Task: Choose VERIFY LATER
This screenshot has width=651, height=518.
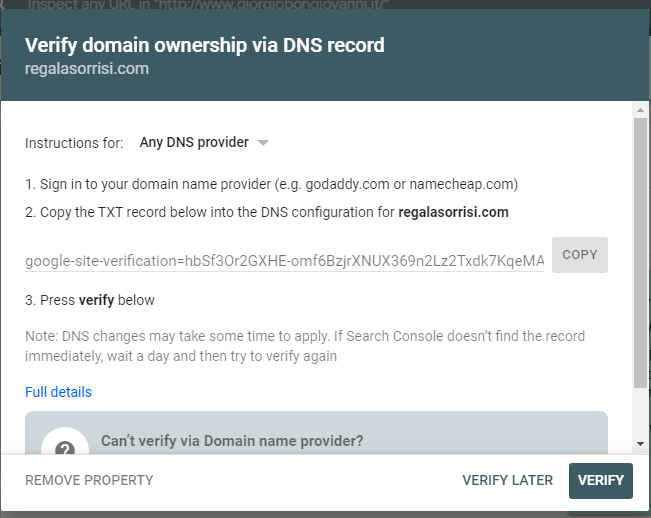Action: 507,480
